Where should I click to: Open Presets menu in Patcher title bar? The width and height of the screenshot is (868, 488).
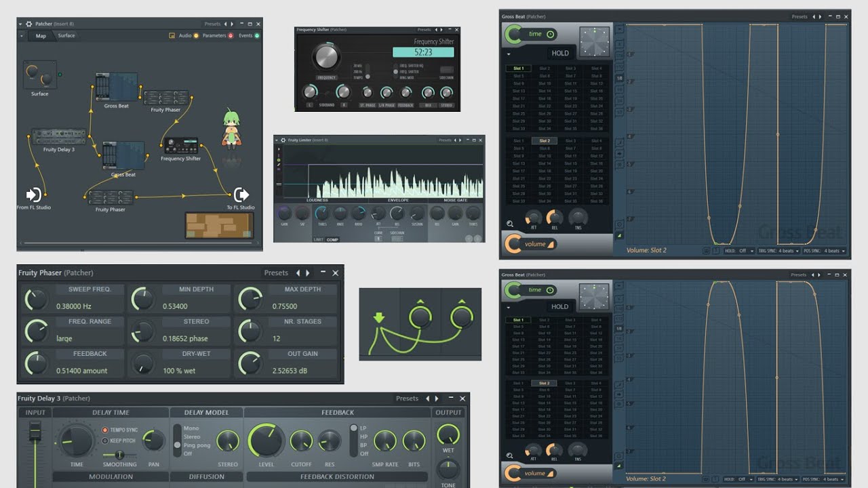[x=212, y=24]
